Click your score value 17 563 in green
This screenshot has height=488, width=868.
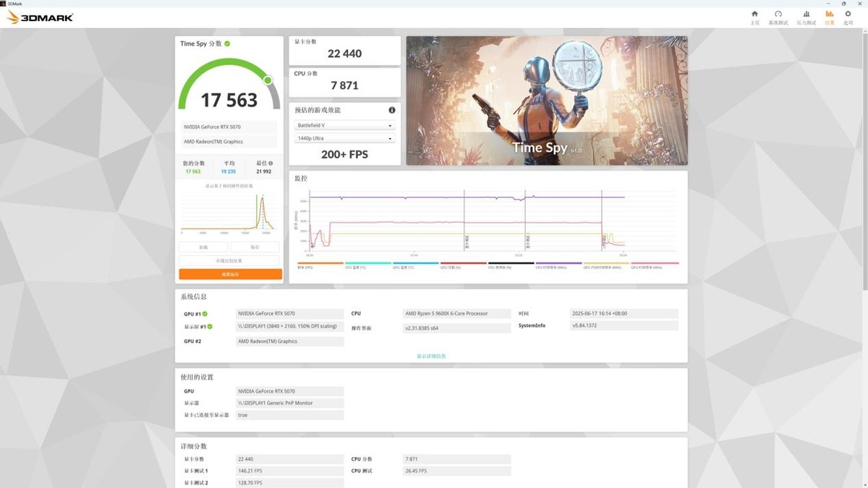pyautogui.click(x=193, y=172)
